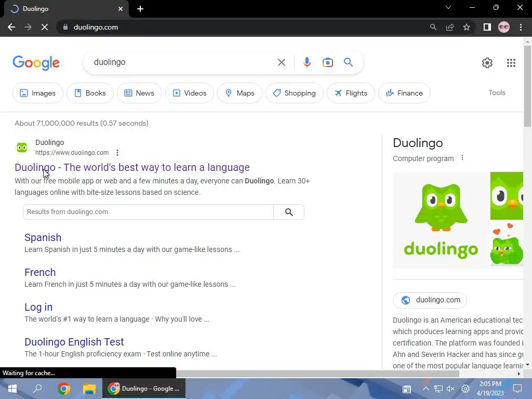Open Google quick settings gear

point(487,63)
